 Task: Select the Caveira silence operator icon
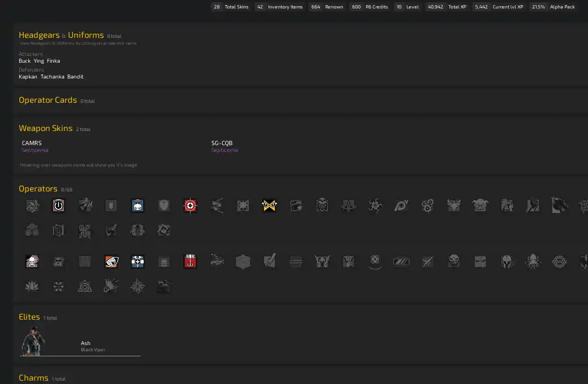(x=348, y=261)
